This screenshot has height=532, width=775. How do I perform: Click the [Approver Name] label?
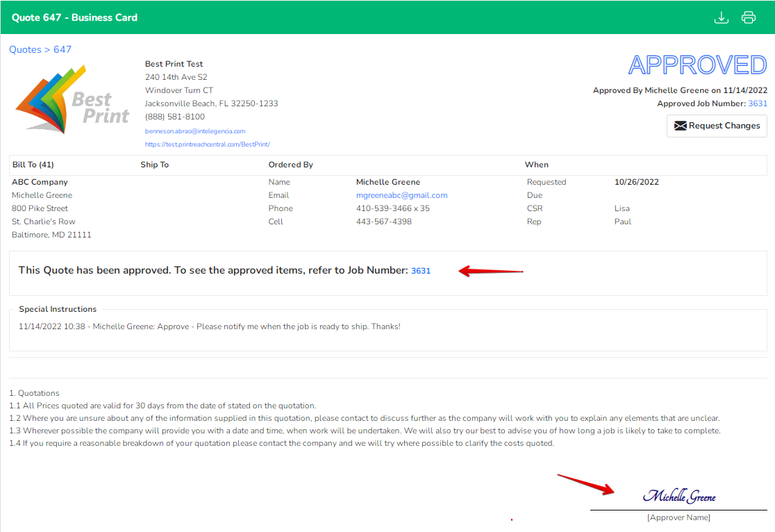pyautogui.click(x=678, y=517)
